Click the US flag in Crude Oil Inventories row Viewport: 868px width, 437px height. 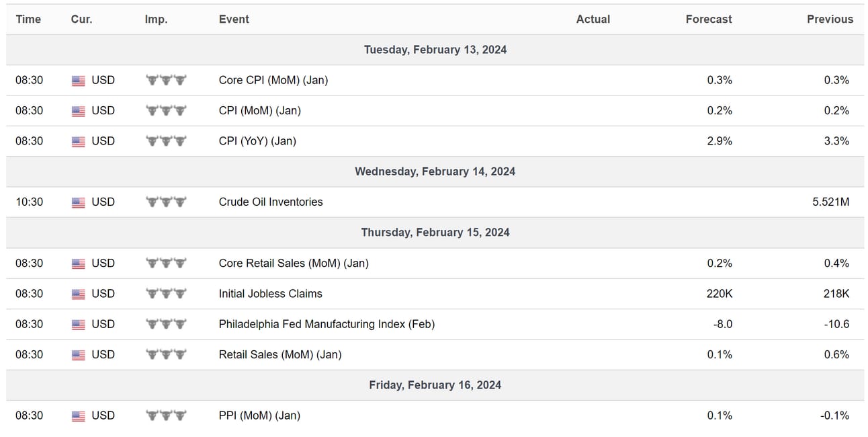pos(78,202)
